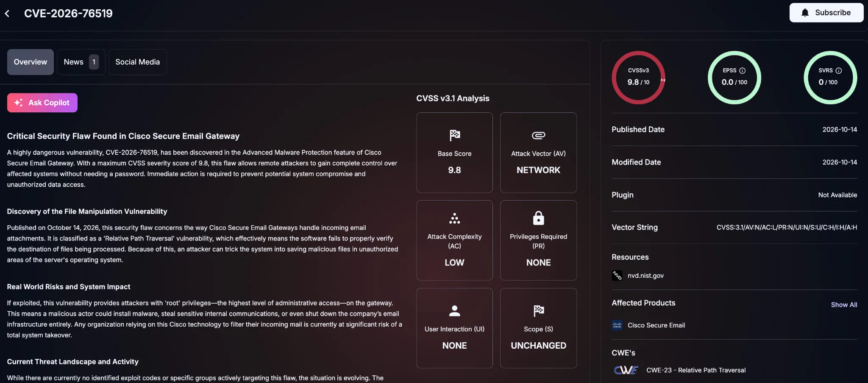Click the Attack Complexity dots icon

(454, 218)
